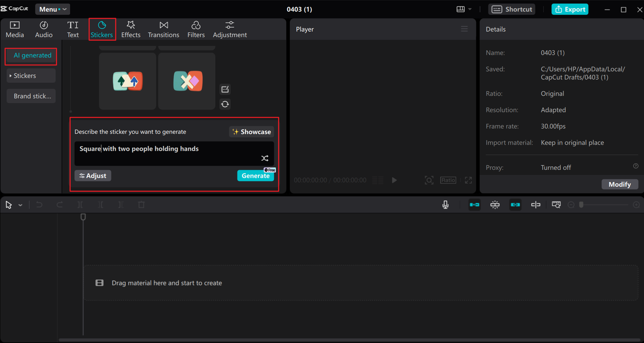
Task: Click the 30.00fps frame rate value
Action: [x=553, y=126]
